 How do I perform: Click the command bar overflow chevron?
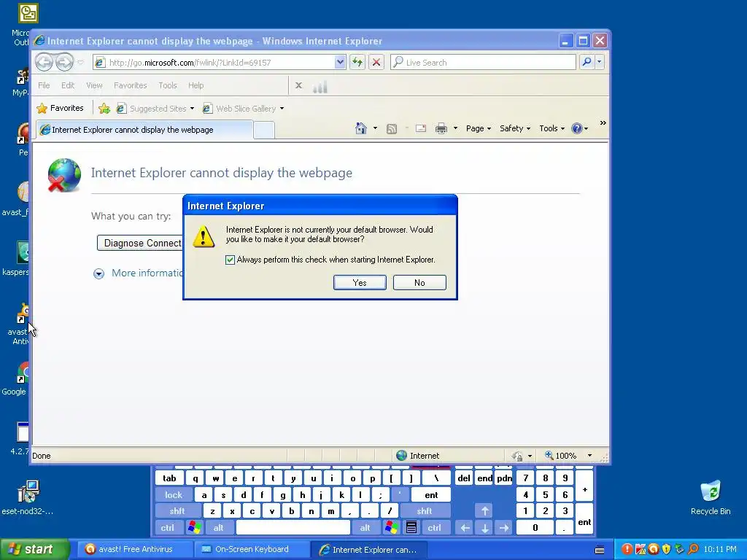click(x=603, y=123)
